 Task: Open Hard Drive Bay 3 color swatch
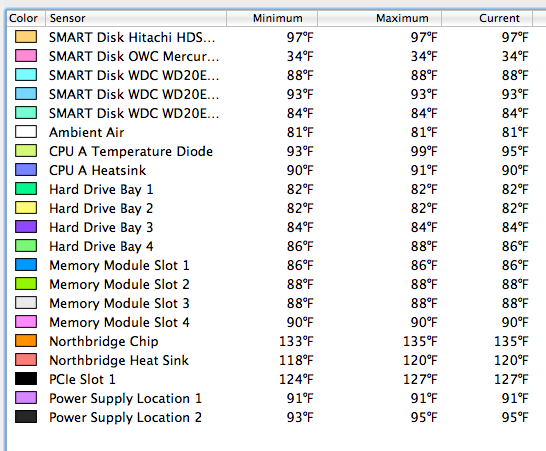[26, 227]
